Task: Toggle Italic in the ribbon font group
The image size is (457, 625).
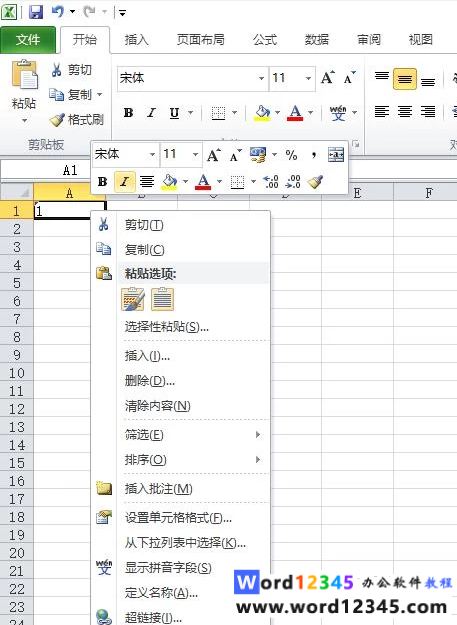Action: point(151,113)
